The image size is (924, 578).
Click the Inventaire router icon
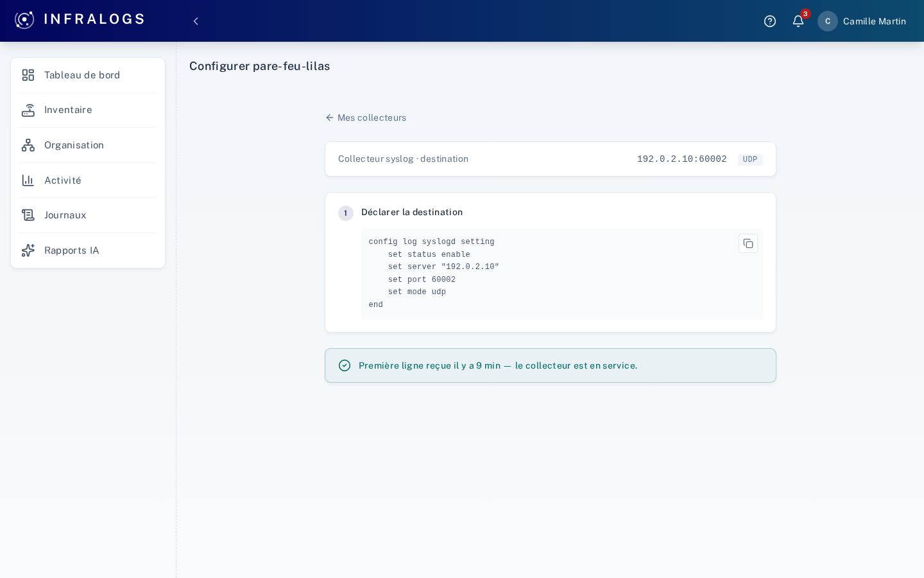click(28, 110)
